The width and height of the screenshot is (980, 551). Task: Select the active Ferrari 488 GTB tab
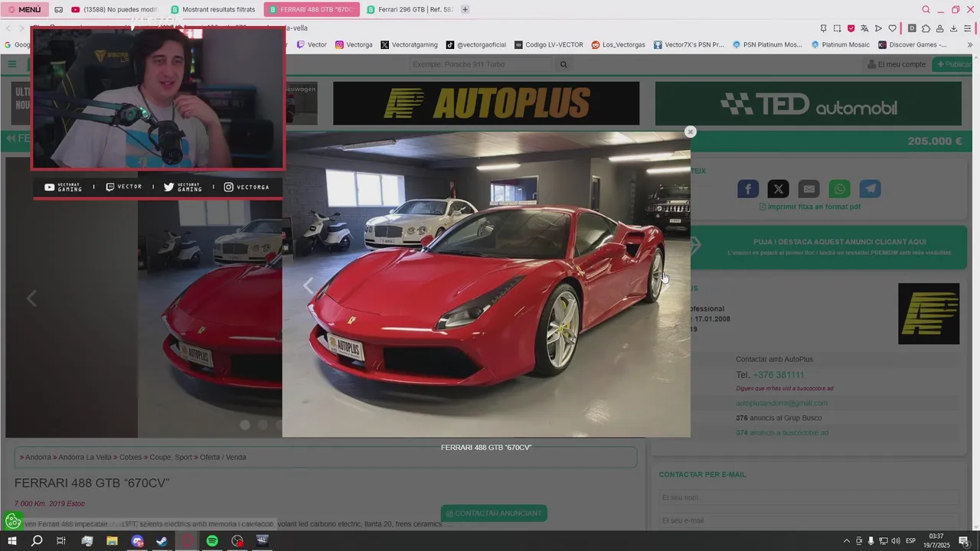click(x=311, y=9)
